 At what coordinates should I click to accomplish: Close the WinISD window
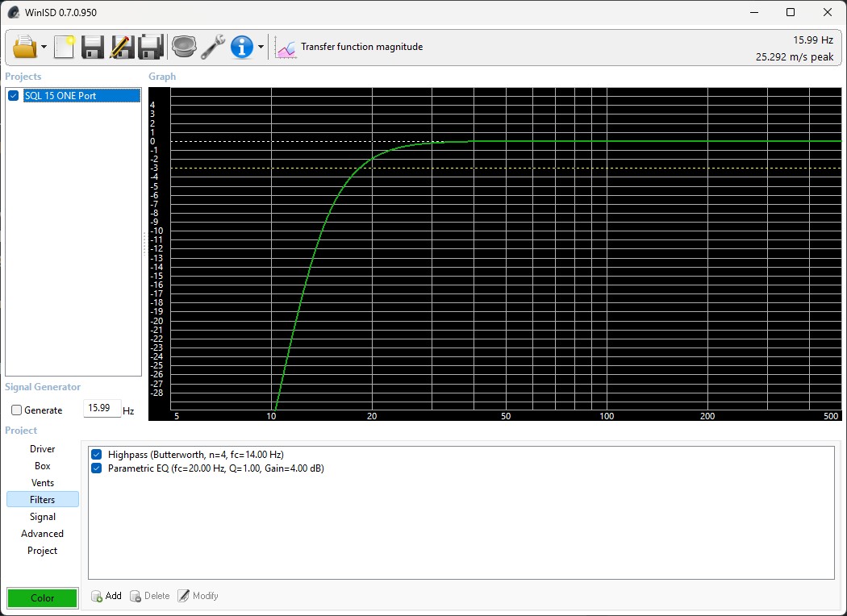(827, 12)
